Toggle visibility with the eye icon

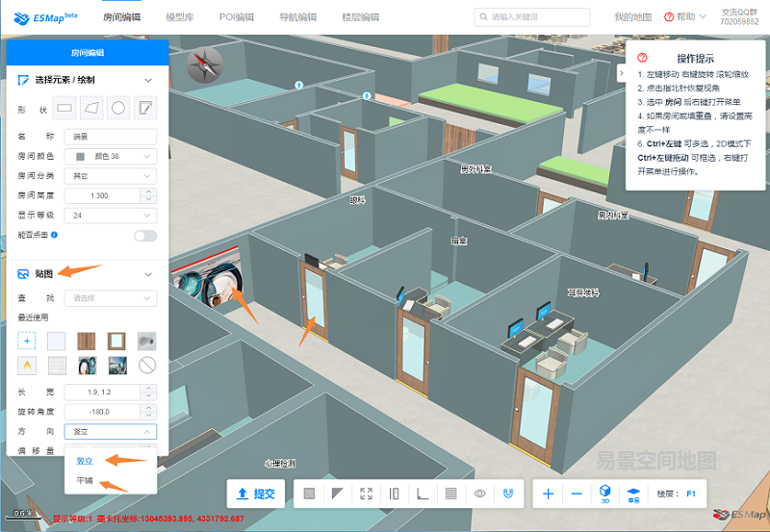coord(479,494)
